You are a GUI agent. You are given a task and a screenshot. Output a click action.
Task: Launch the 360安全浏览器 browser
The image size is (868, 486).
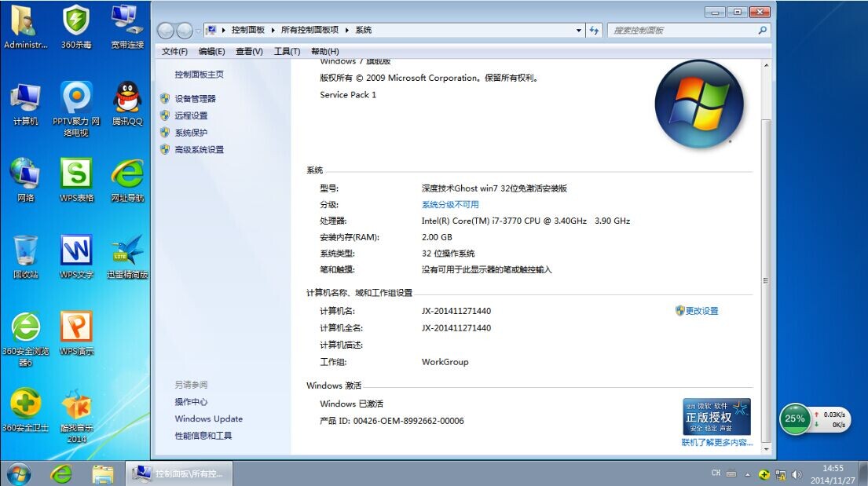click(x=26, y=328)
